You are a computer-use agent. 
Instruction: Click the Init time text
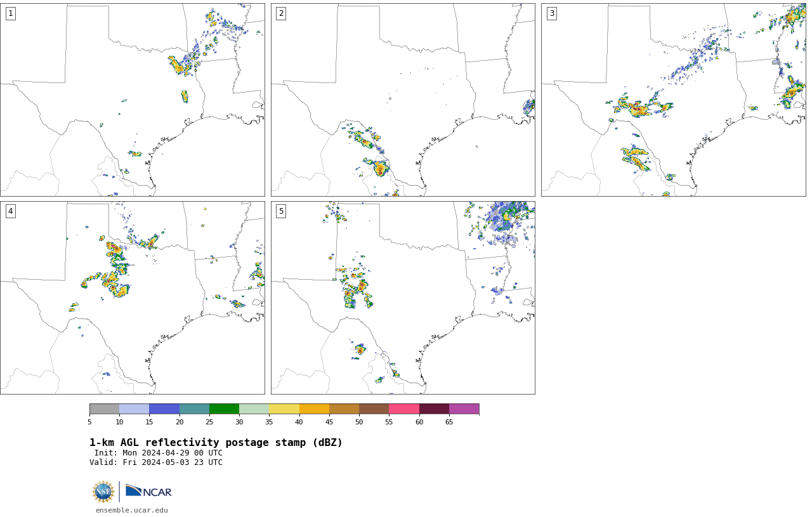tap(159, 453)
